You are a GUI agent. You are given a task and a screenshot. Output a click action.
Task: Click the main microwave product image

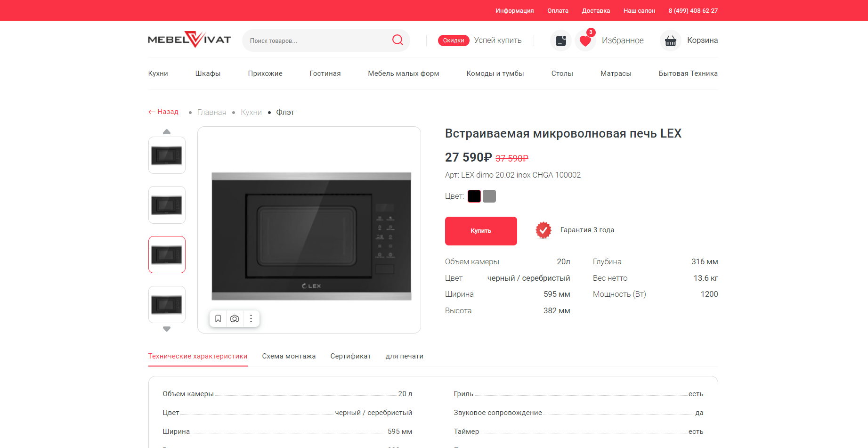pos(311,236)
